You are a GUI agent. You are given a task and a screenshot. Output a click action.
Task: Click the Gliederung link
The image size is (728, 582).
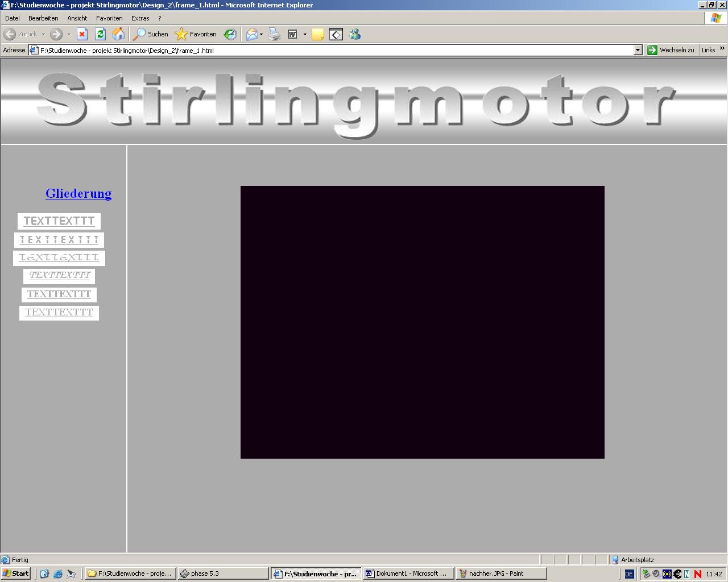point(78,193)
